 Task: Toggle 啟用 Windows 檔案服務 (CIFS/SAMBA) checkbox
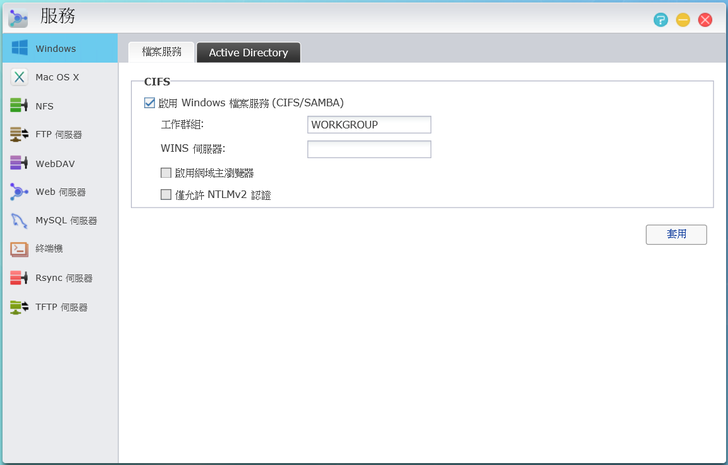150,103
